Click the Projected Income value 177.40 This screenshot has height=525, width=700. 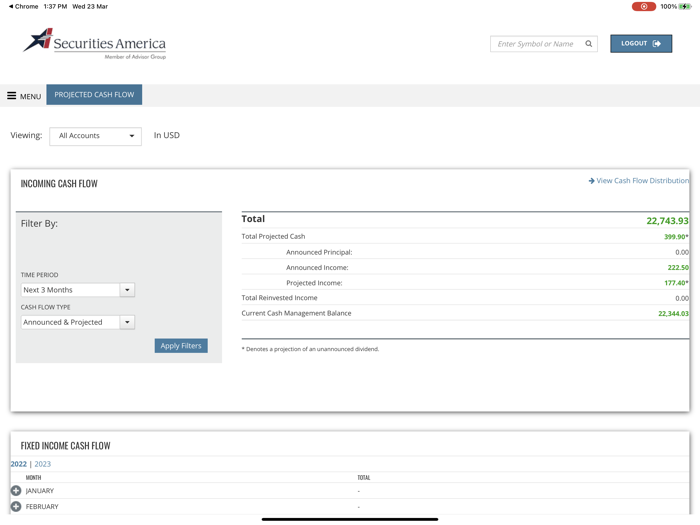[676, 283]
